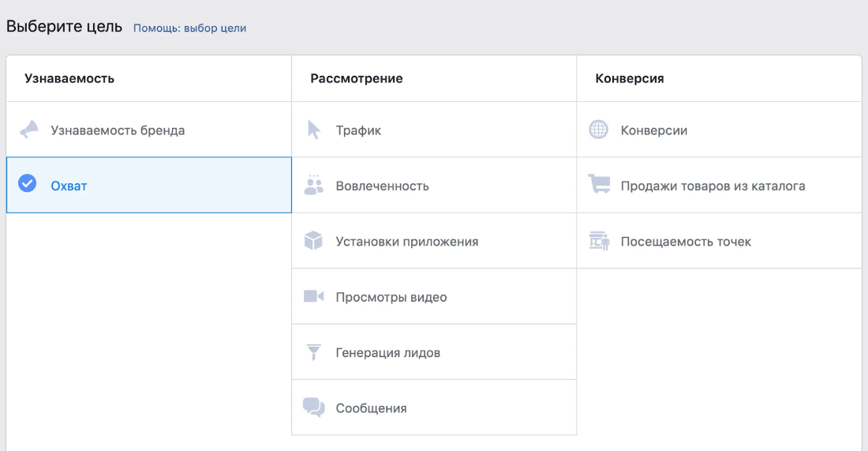Click the cursor arrow icon beside Трафик

pyautogui.click(x=314, y=130)
